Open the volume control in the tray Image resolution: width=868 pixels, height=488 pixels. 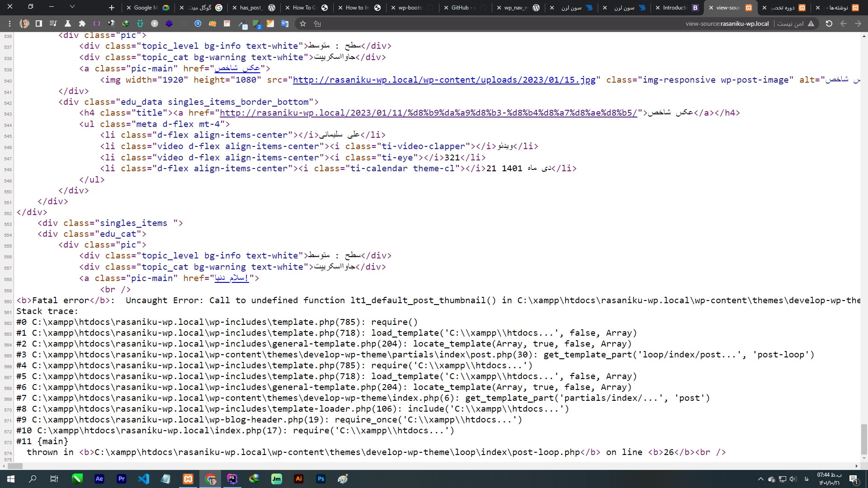point(793,479)
